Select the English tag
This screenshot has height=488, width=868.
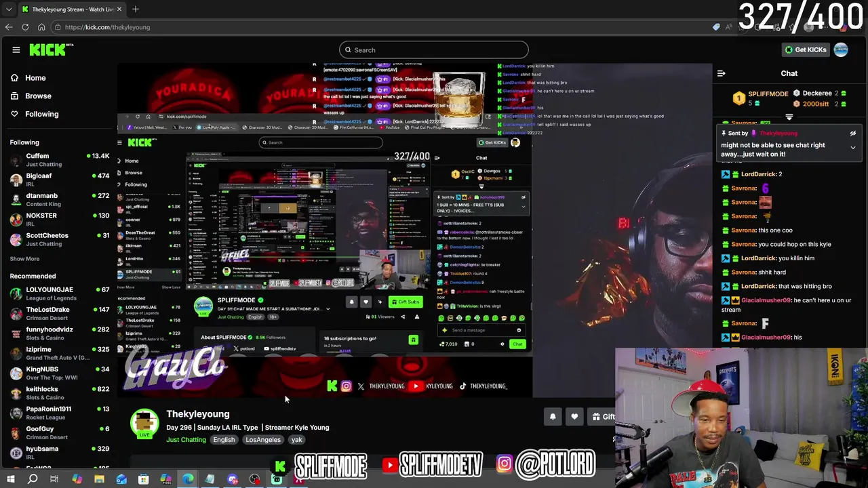224,440
